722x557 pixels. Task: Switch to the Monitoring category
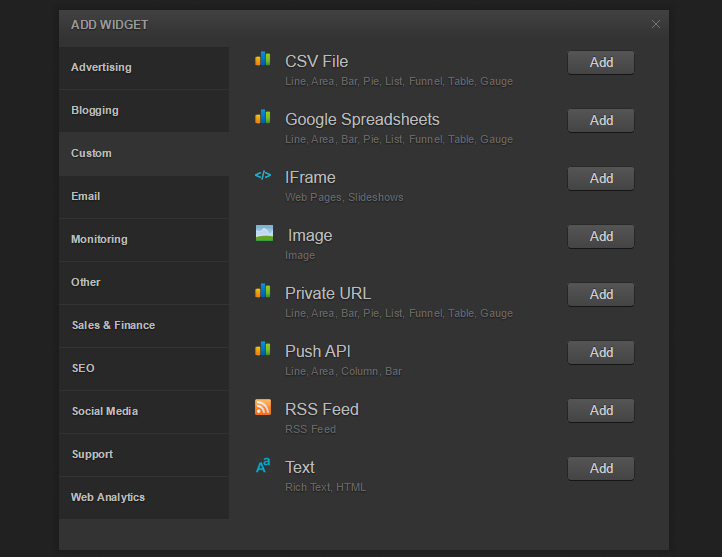[x=144, y=240]
